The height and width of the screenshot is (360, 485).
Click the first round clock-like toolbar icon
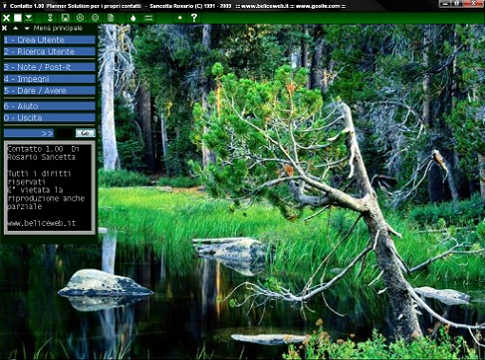pyautogui.click(x=80, y=18)
